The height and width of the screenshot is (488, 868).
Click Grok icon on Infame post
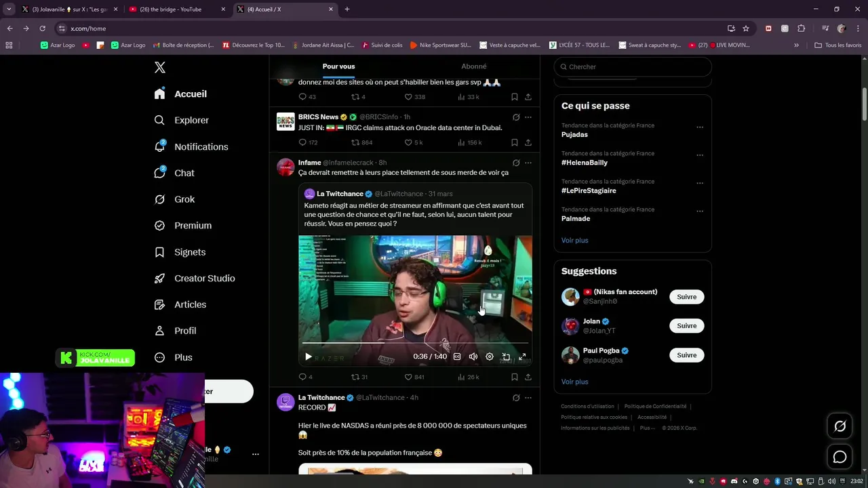(x=516, y=163)
